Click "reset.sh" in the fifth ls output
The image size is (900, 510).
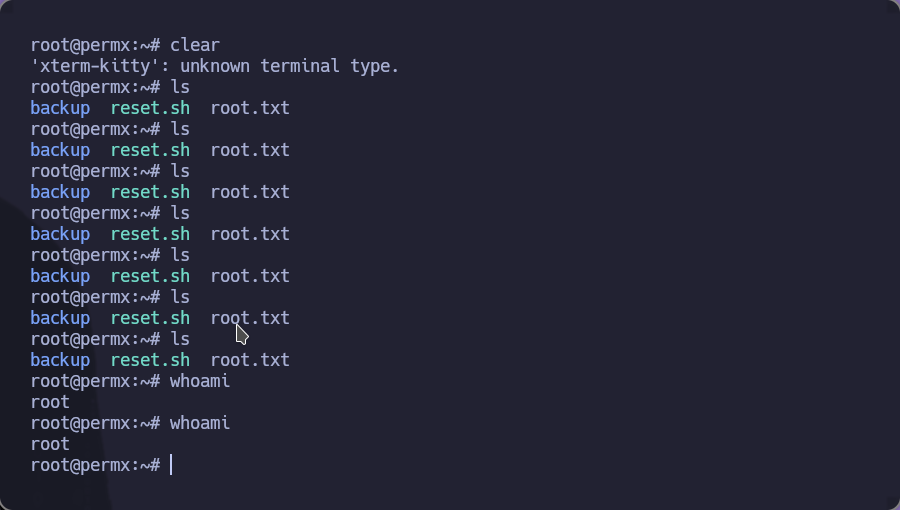click(150, 276)
